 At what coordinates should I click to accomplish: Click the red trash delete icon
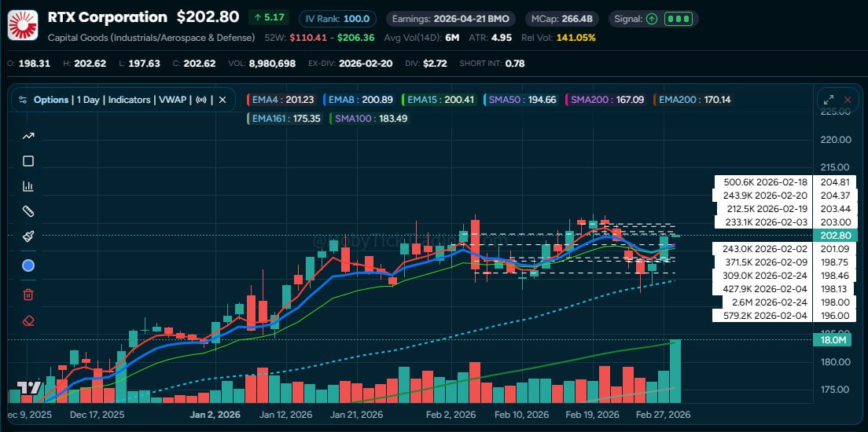point(28,295)
